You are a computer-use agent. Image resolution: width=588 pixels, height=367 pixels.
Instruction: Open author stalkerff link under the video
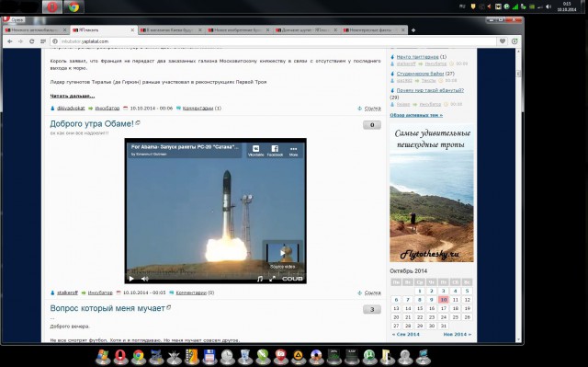[x=67, y=292]
